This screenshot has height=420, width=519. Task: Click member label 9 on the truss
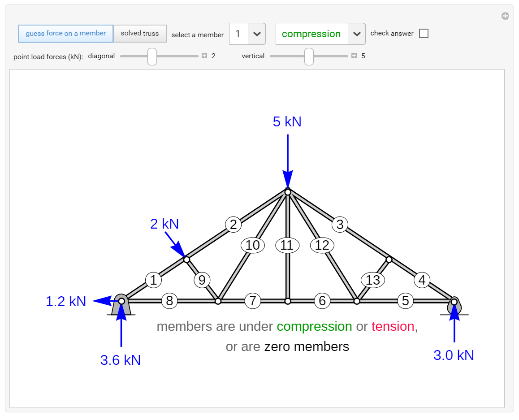point(202,280)
